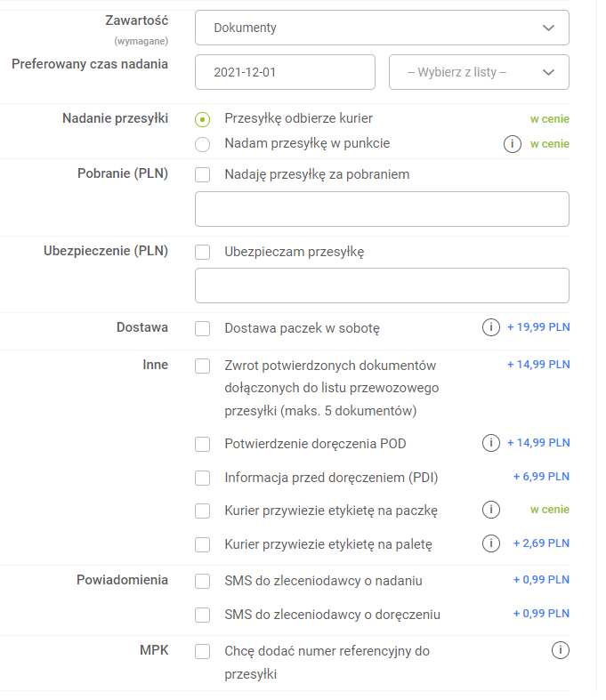Screen dimensions: 606x700
Task: Check 'SMS do zleceniodawcy o doręczeniu'
Action: tap(203, 615)
